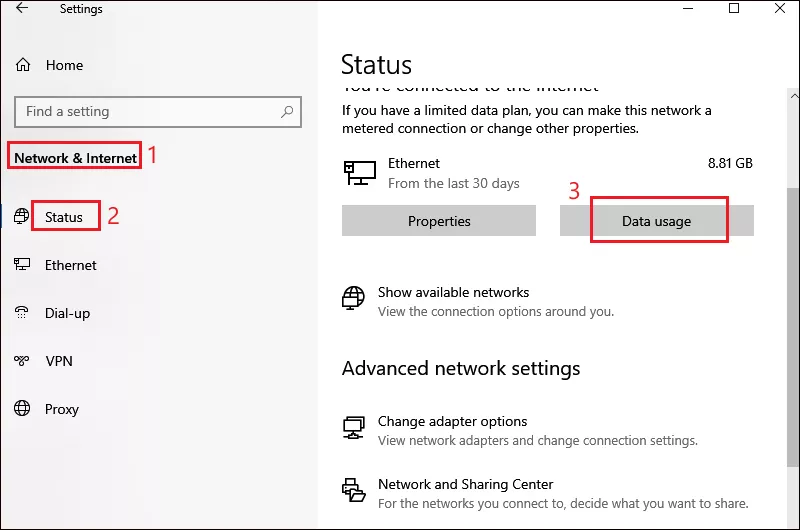Open the Home label in the sidebar

click(64, 65)
